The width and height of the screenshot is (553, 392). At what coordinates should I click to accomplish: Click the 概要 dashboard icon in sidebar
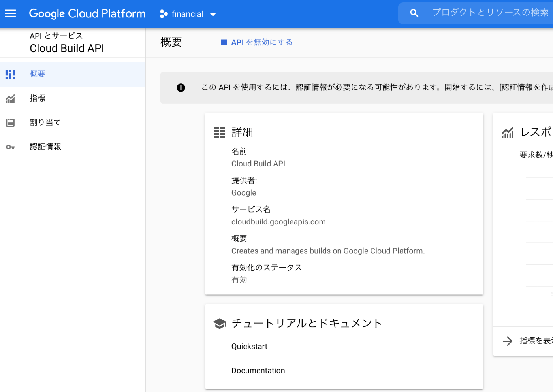(x=10, y=74)
